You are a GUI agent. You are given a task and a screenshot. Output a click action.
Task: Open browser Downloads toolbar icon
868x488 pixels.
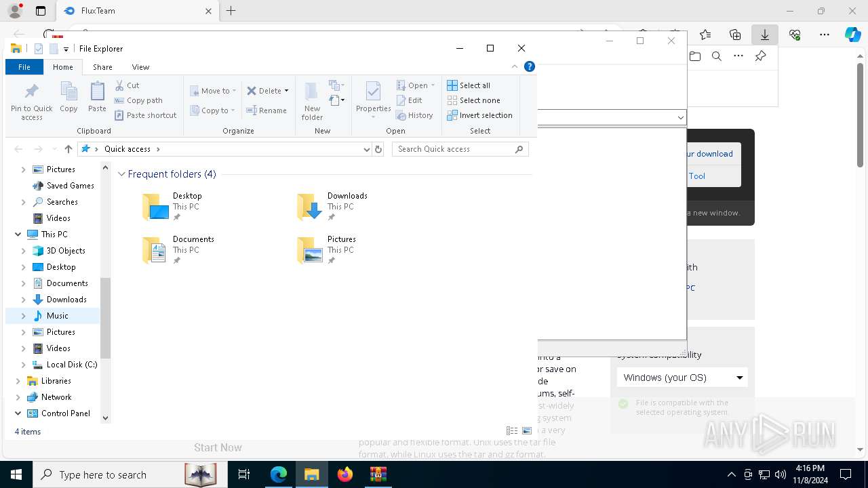pyautogui.click(x=764, y=35)
